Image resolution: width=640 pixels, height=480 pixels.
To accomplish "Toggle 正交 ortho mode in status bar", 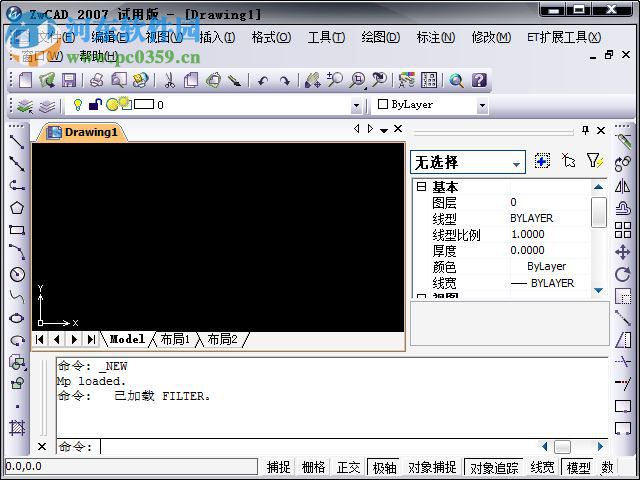I will pyautogui.click(x=348, y=467).
